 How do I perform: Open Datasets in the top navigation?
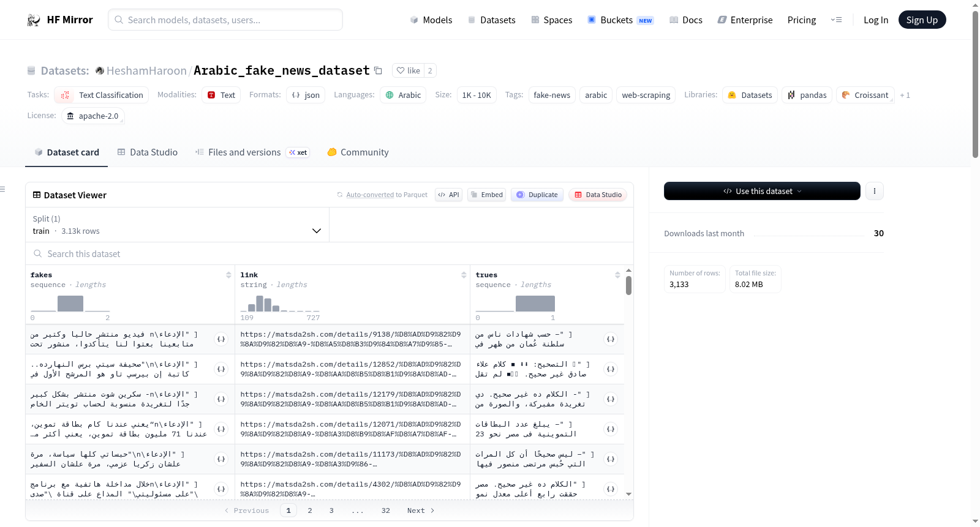(491, 20)
